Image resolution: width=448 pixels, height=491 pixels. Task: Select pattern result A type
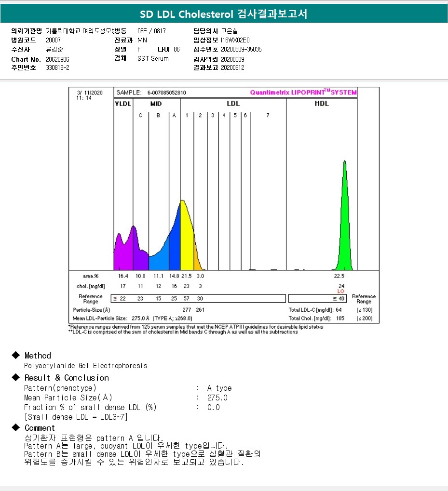coord(219,388)
